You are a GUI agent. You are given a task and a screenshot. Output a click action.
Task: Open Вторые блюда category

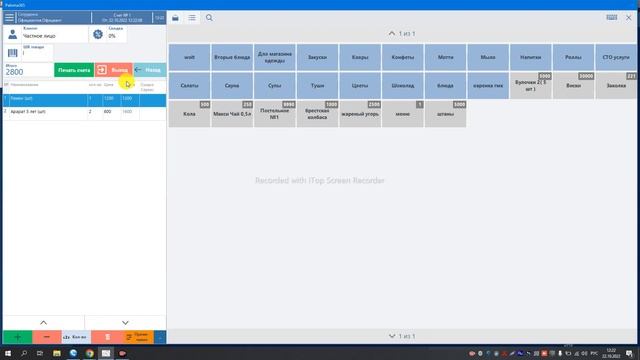click(x=232, y=57)
